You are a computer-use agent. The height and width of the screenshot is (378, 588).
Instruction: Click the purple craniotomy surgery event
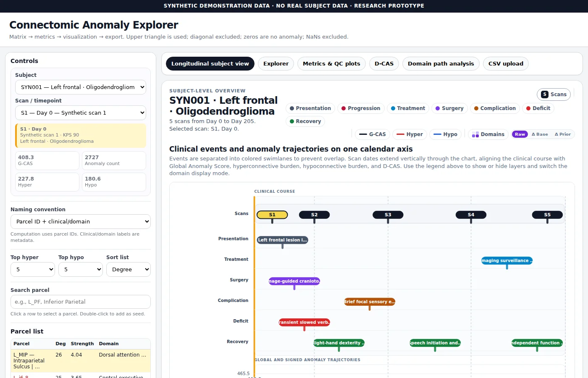click(294, 281)
